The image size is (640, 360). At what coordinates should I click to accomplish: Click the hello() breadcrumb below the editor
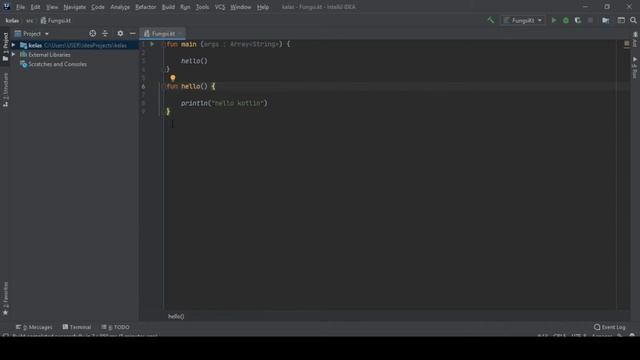pyautogui.click(x=176, y=316)
